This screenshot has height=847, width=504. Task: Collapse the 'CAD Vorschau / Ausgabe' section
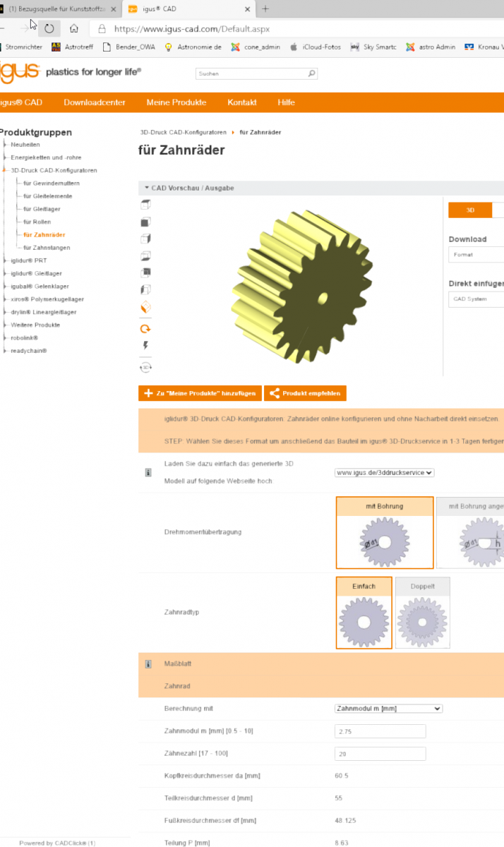tap(189, 188)
